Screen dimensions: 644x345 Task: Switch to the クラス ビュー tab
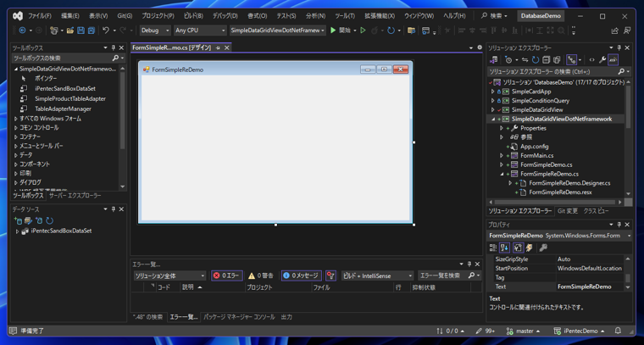point(596,211)
